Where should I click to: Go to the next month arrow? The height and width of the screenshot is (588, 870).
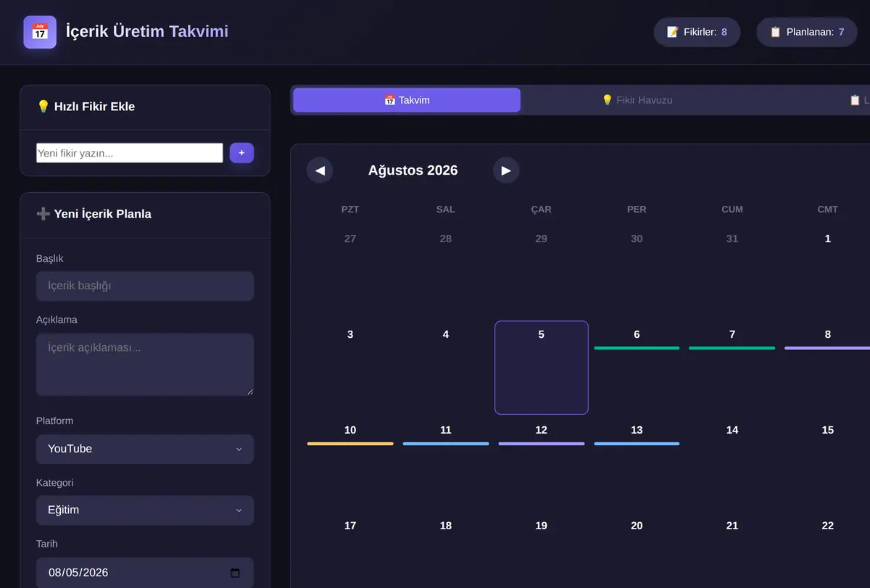pos(506,170)
